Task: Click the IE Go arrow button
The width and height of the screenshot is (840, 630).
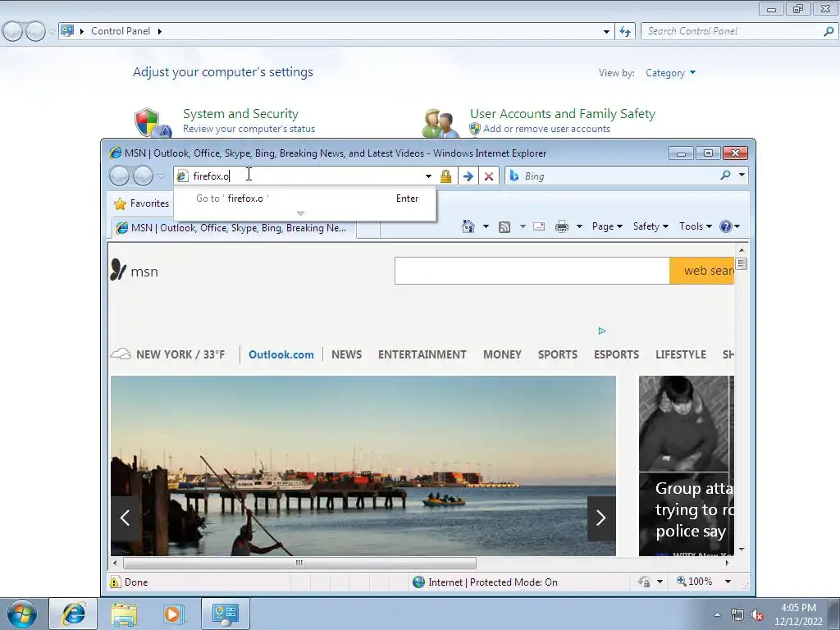Action: tap(468, 176)
